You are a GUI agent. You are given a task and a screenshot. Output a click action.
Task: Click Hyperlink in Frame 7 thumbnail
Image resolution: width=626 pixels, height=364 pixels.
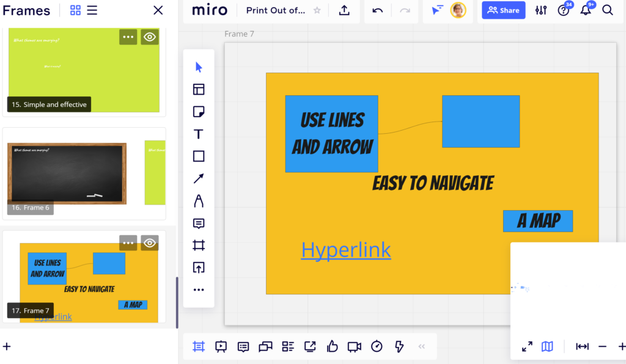pyautogui.click(x=53, y=317)
